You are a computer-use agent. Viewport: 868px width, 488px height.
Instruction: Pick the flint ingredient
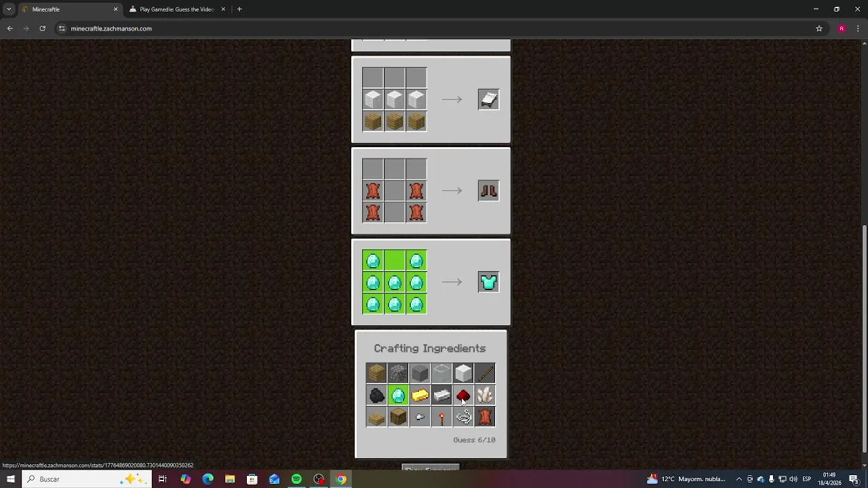420,417
